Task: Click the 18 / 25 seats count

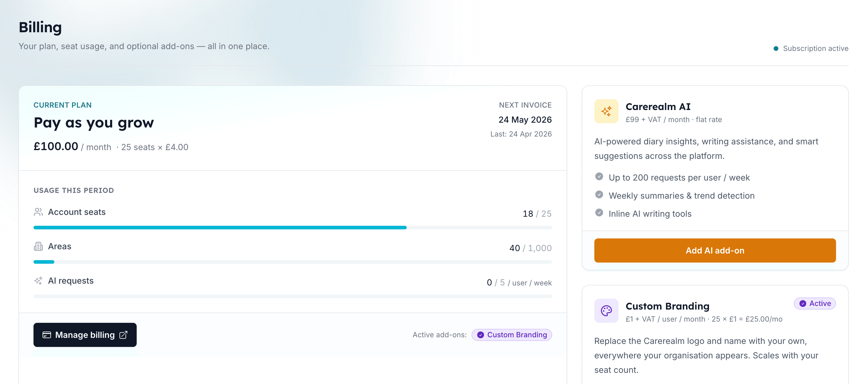Action: point(537,214)
